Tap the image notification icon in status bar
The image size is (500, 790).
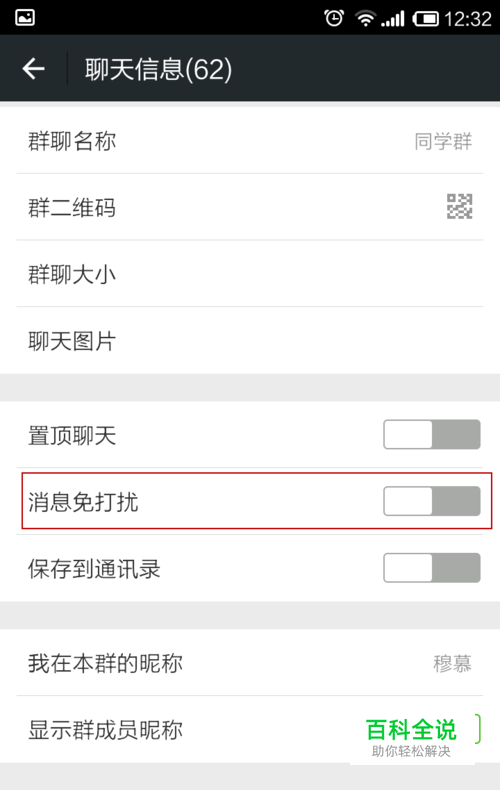point(25,18)
